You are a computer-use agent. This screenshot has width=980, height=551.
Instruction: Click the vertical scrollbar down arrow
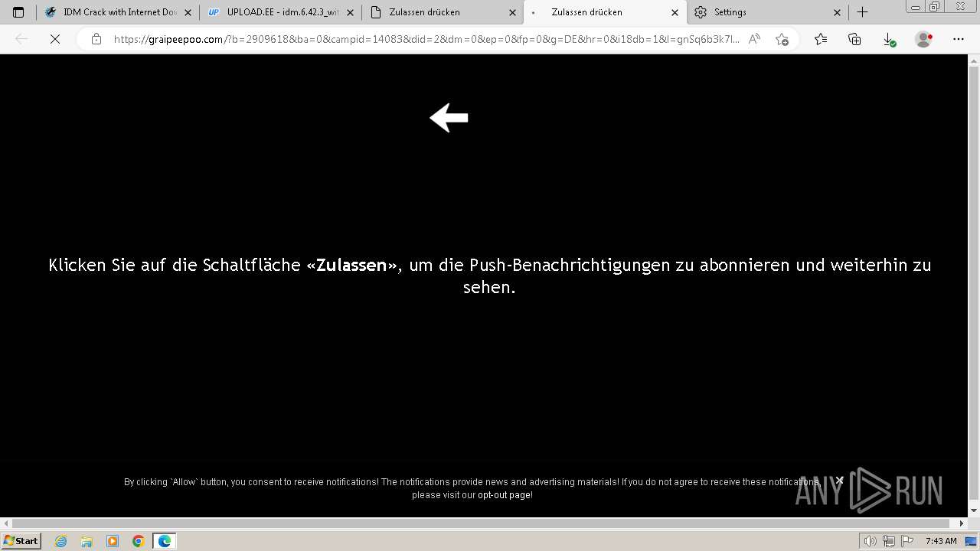tap(974, 510)
